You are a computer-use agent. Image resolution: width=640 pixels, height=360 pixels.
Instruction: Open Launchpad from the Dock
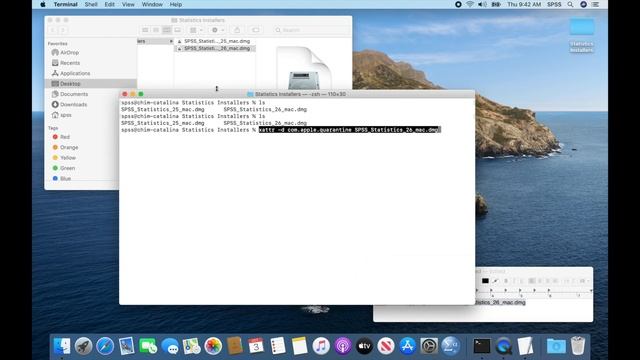coord(84,346)
